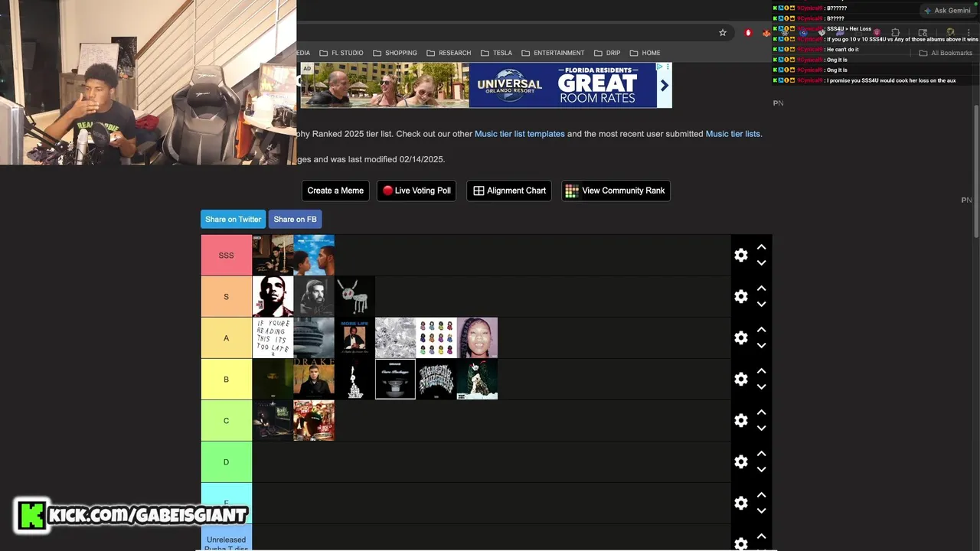Move S tier row up
This screenshot has height=551, width=980.
[761, 289]
